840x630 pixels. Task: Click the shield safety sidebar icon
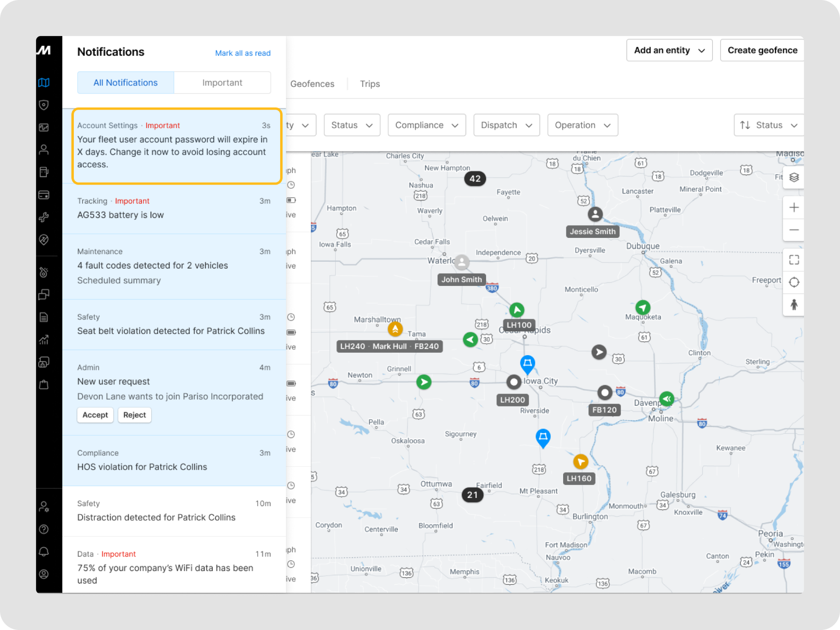coord(44,105)
